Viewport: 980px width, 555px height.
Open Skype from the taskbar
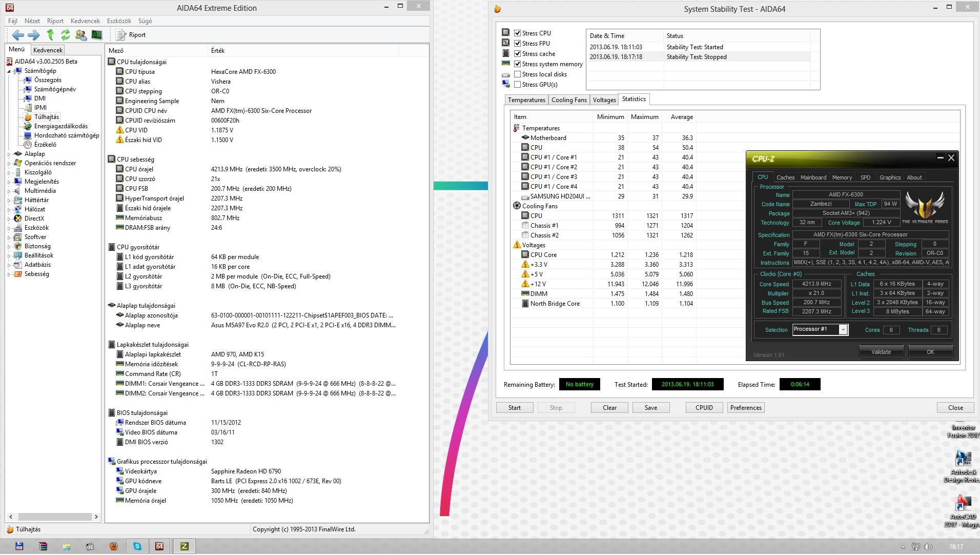pos(137,547)
